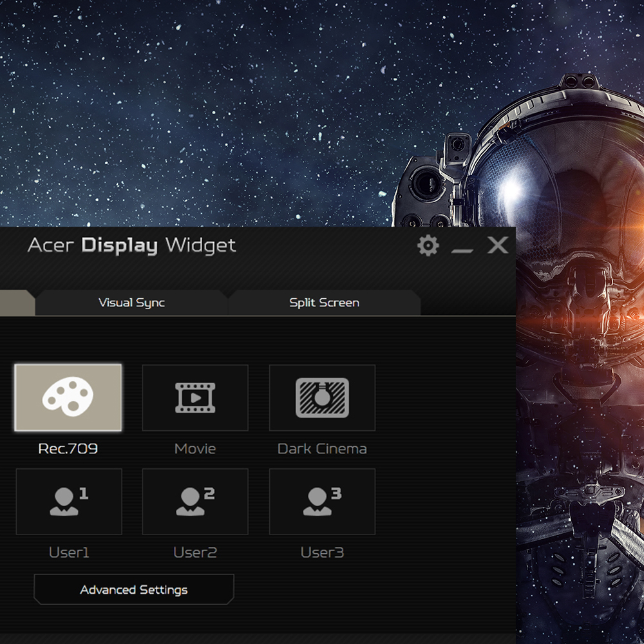Select the User2 profile icon

[x=195, y=502]
